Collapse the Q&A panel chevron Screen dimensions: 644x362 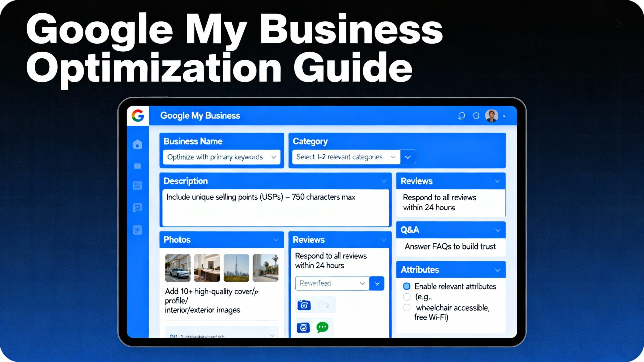coord(497,230)
